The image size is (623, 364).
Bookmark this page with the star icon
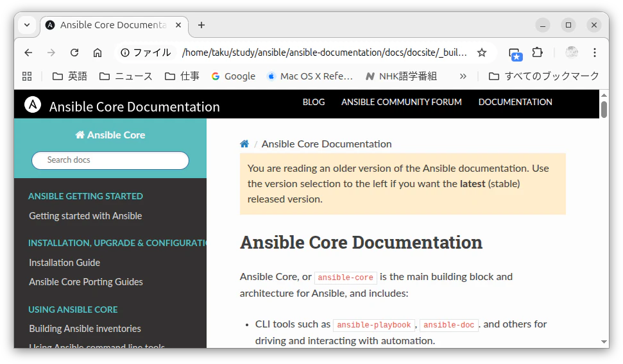482,53
